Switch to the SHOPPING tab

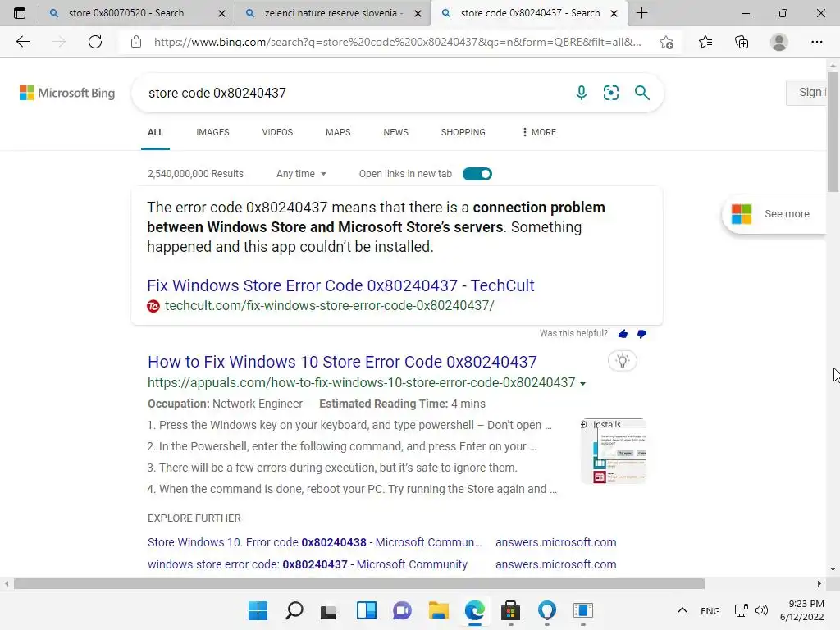pos(463,132)
